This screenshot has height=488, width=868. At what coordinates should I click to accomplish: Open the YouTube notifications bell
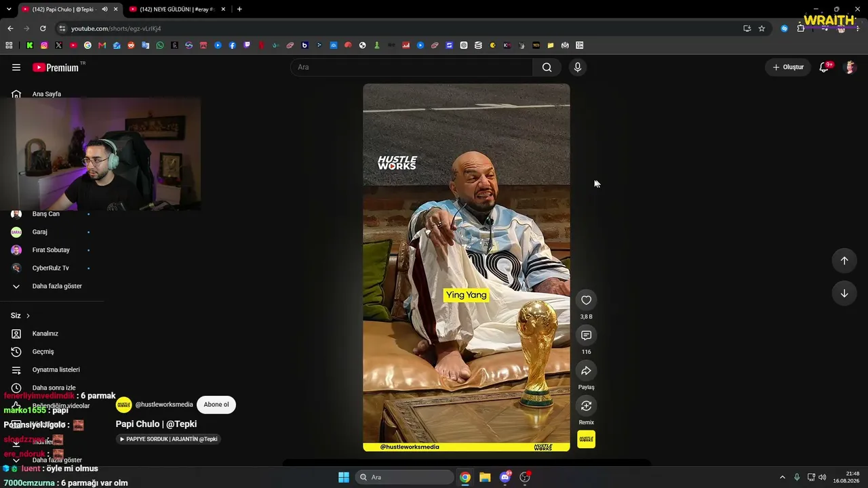point(824,67)
